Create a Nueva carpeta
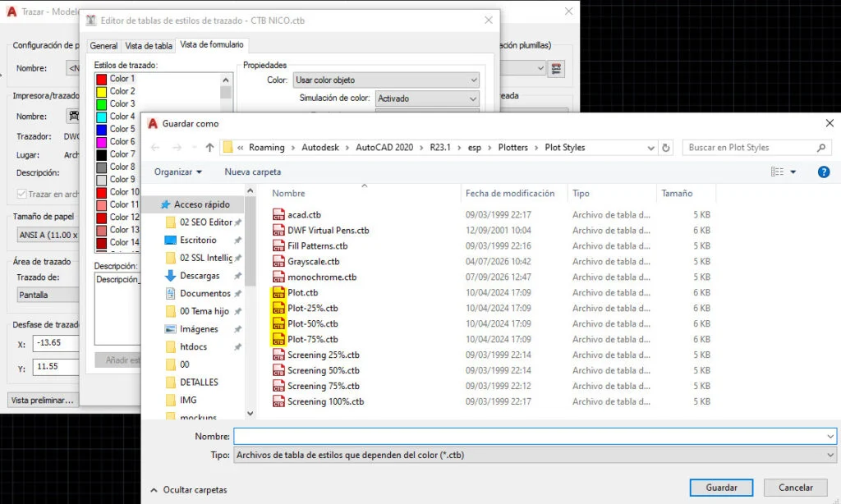This screenshot has height=504, width=841. tap(253, 172)
